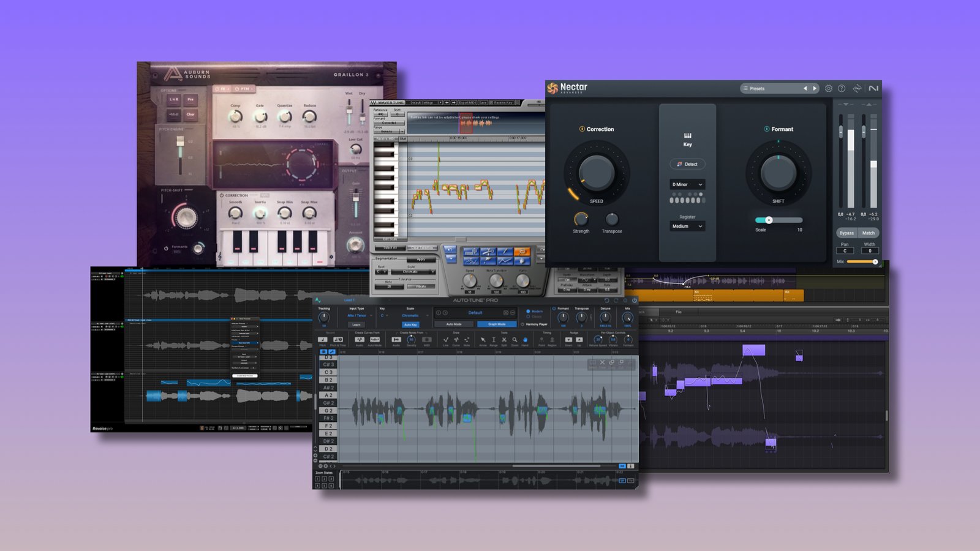The image size is (980, 551).
Task: Click Auto-Tune Pitch & Time icon
Action: click(x=338, y=339)
